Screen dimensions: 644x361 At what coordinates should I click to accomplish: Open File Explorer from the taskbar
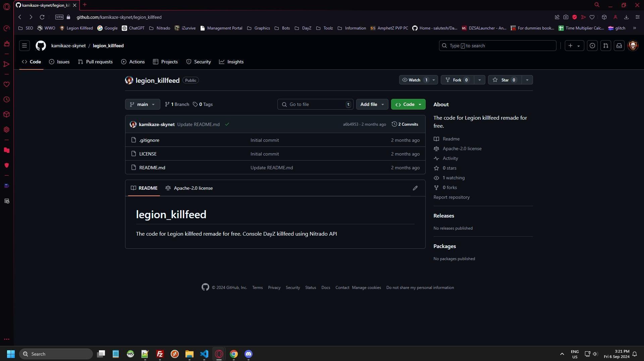pyautogui.click(x=190, y=354)
